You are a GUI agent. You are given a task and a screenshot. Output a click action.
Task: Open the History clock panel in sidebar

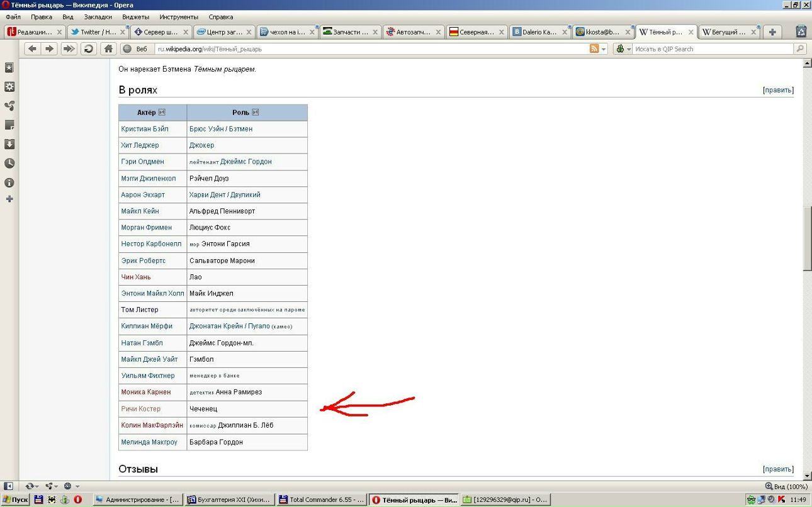(9, 164)
